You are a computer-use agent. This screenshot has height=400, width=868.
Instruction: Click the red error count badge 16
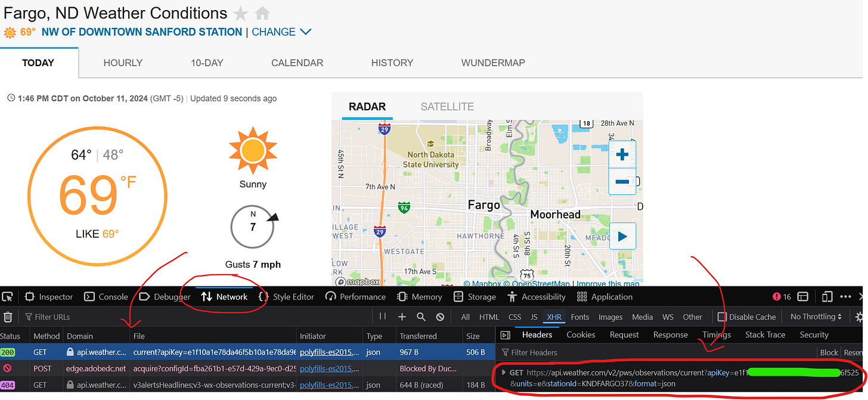pos(782,297)
